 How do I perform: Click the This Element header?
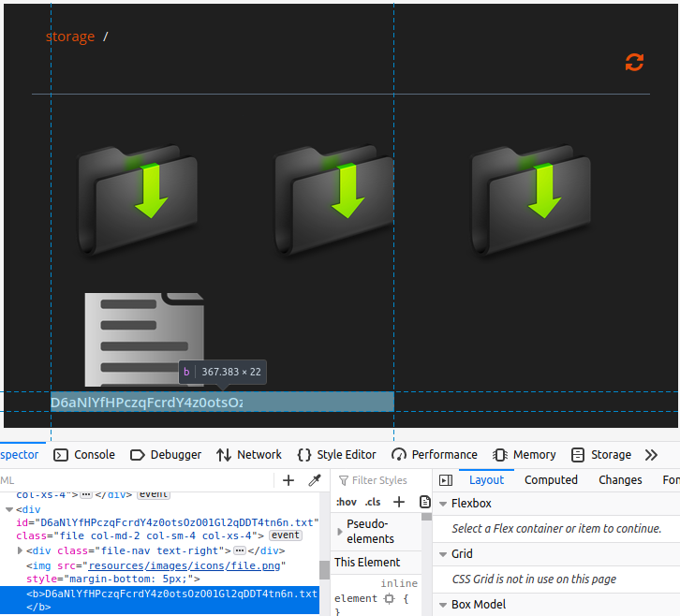click(367, 563)
